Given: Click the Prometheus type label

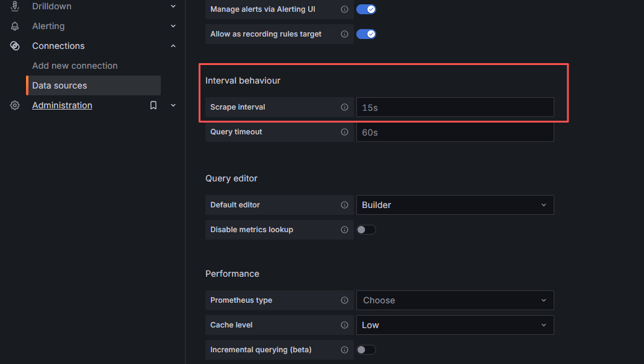Looking at the screenshot, I should click(241, 300).
